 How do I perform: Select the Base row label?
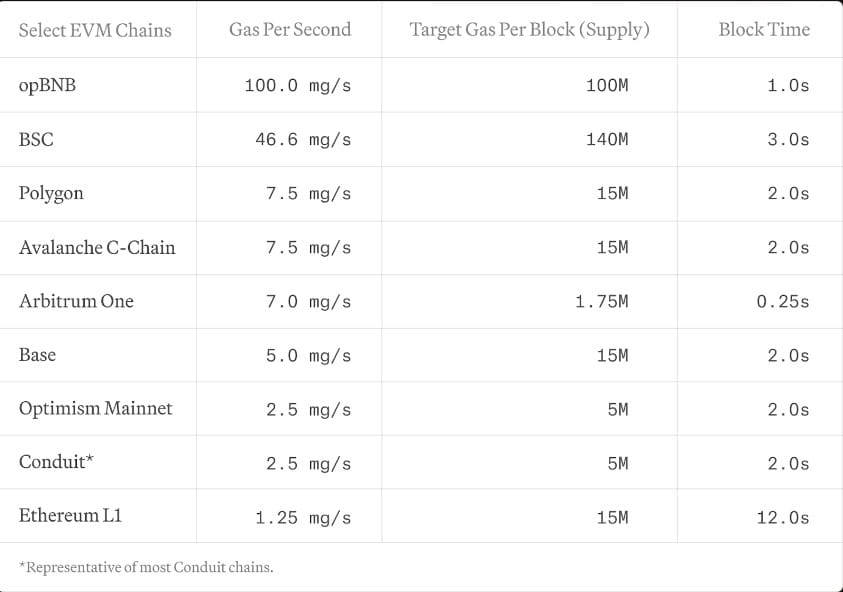click(37, 355)
